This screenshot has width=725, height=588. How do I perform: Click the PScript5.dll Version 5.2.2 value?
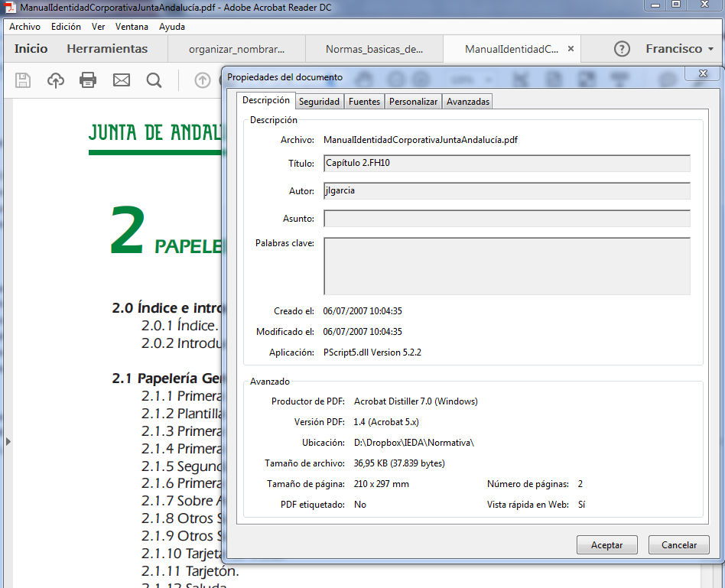(372, 352)
